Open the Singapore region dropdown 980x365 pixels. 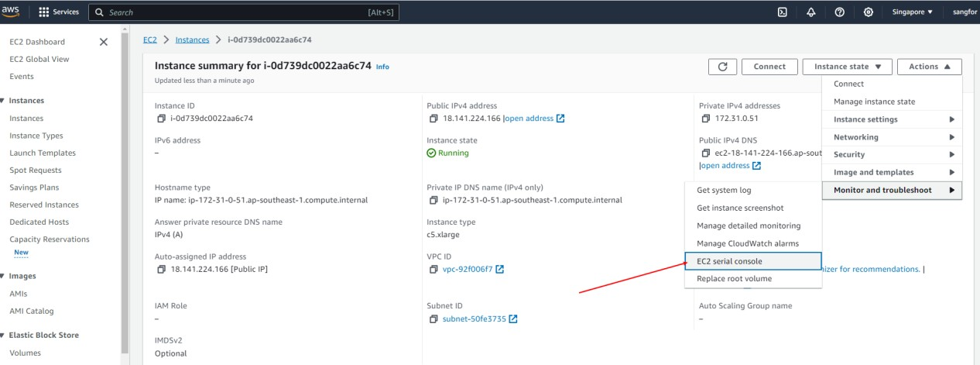click(912, 12)
